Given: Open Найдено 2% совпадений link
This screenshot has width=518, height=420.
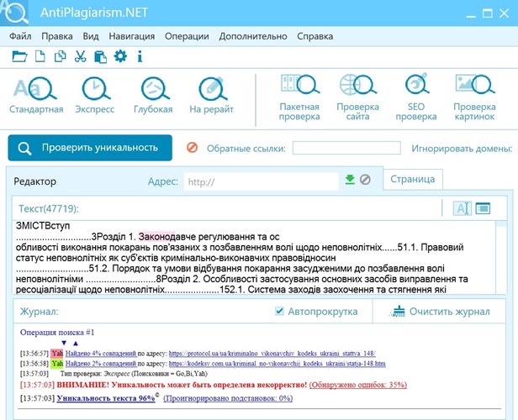Looking at the screenshot, I should (x=101, y=364).
